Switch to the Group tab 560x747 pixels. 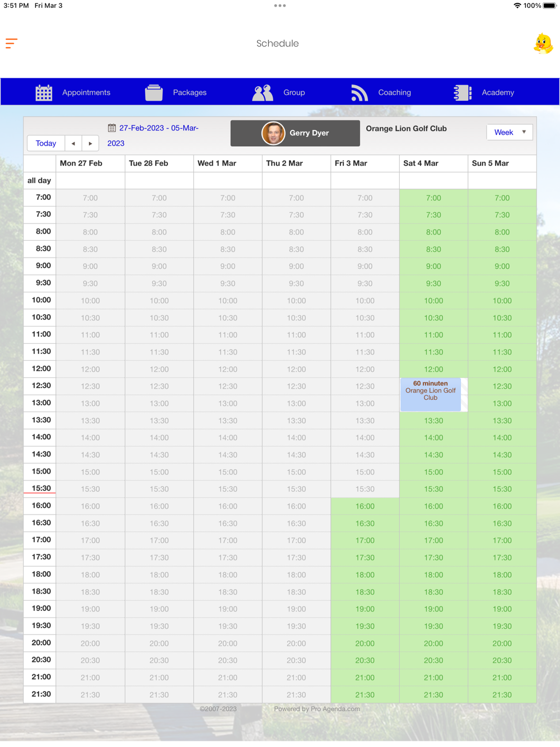click(279, 92)
